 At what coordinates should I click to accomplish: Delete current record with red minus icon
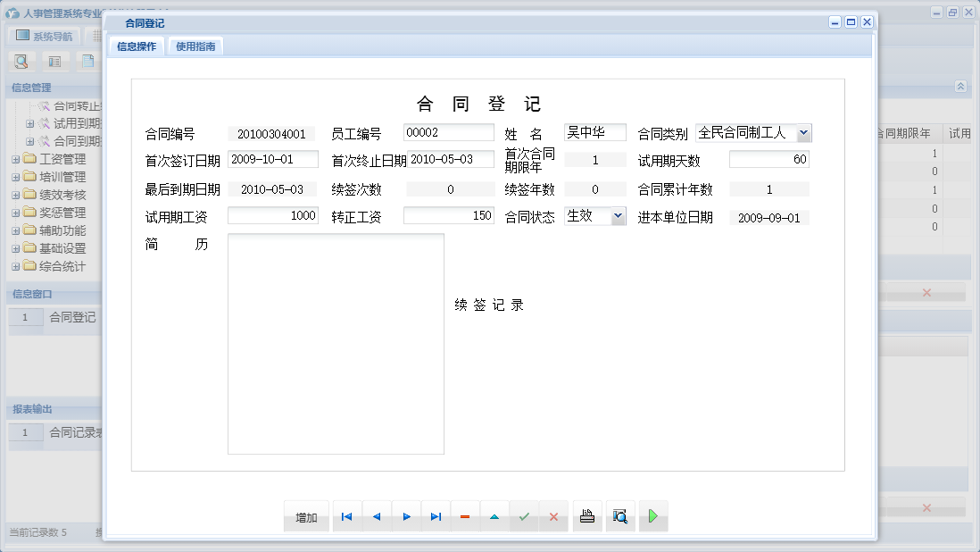tap(465, 516)
